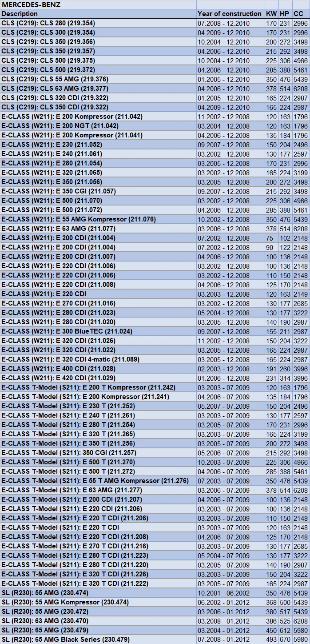This screenshot has height=644, width=310.
Task: Select the SL 55 AMG (230.472) row
Action: click(155, 612)
